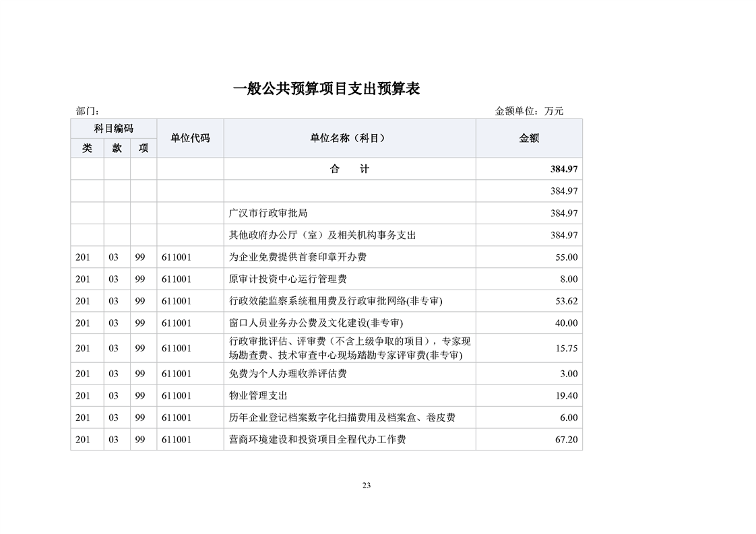The image size is (756, 534).
Task: Select the amount 55.00
Action: coord(567,257)
